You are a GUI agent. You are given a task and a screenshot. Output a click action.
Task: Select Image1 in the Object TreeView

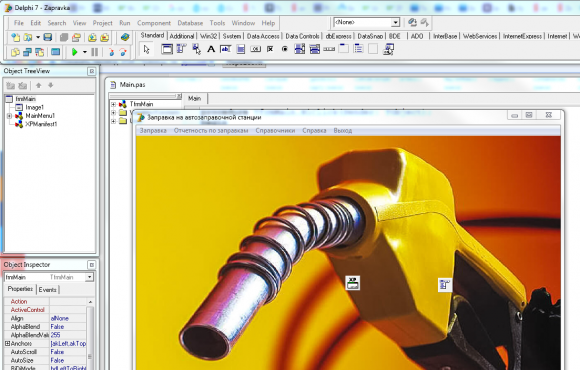[34, 107]
